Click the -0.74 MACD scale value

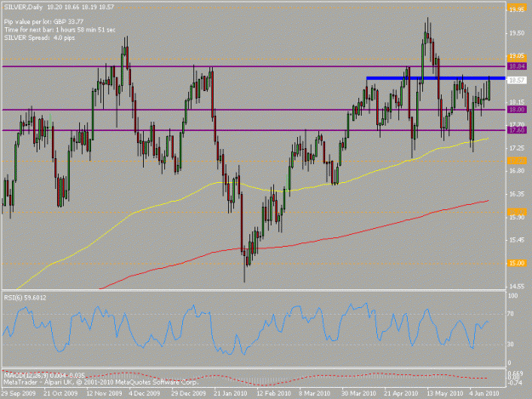point(514,383)
